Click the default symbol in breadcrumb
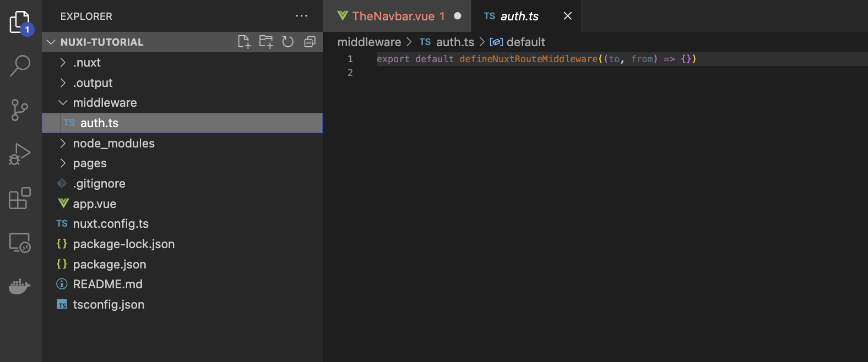The height and width of the screenshot is (362, 868). tap(525, 42)
